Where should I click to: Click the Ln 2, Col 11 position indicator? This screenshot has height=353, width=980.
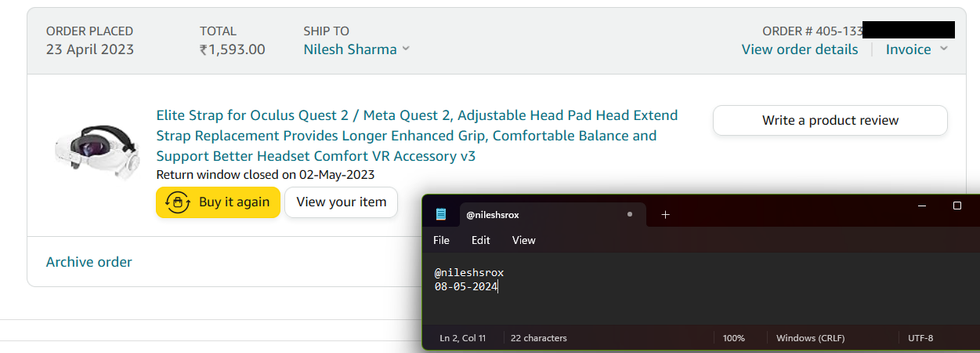pyautogui.click(x=462, y=338)
